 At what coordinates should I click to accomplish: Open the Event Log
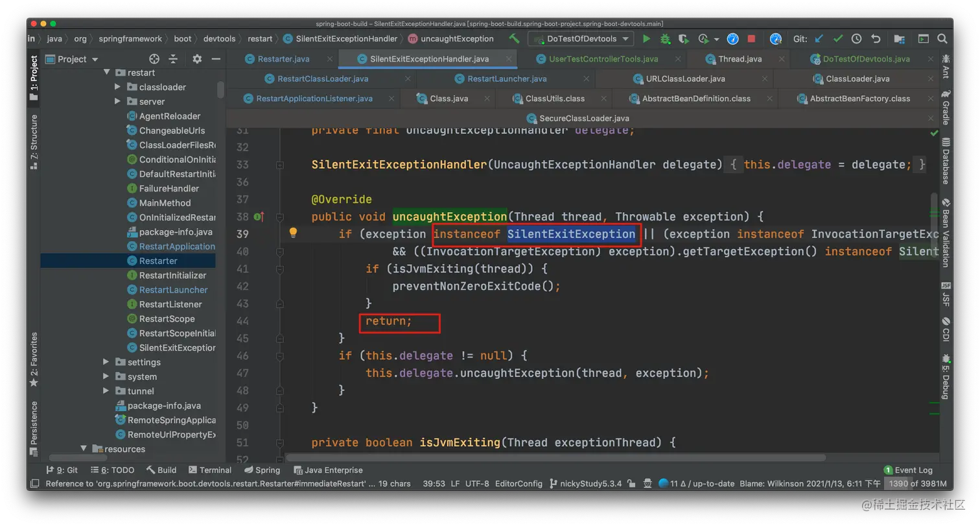(x=908, y=470)
